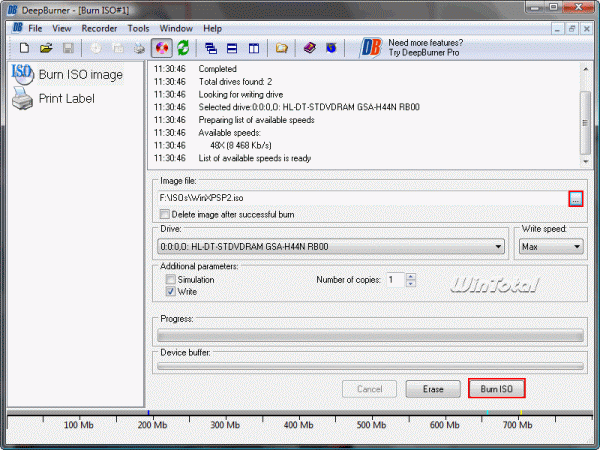Screen dimensions: 600x450
Task: Increase Number of copies with up arrow
Action: pos(411,276)
